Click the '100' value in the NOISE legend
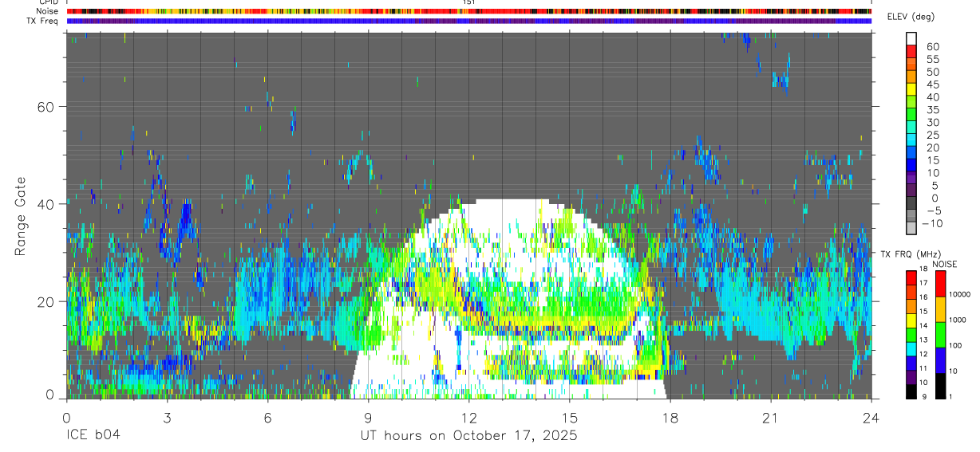 954,346
